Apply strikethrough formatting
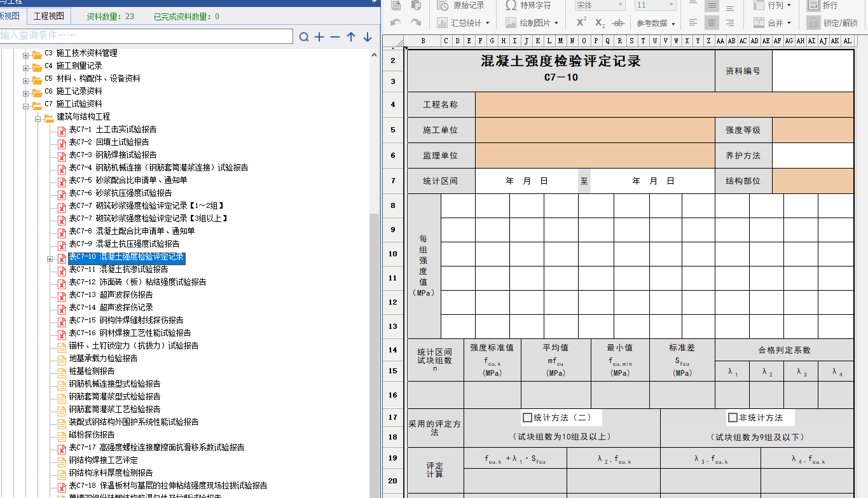Image resolution: width=868 pixels, height=498 pixels. tap(618, 23)
